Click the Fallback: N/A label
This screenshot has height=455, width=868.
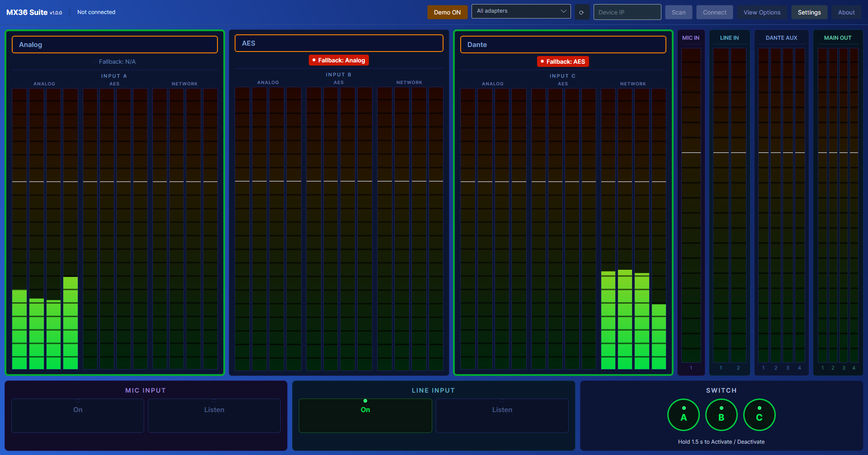point(115,61)
